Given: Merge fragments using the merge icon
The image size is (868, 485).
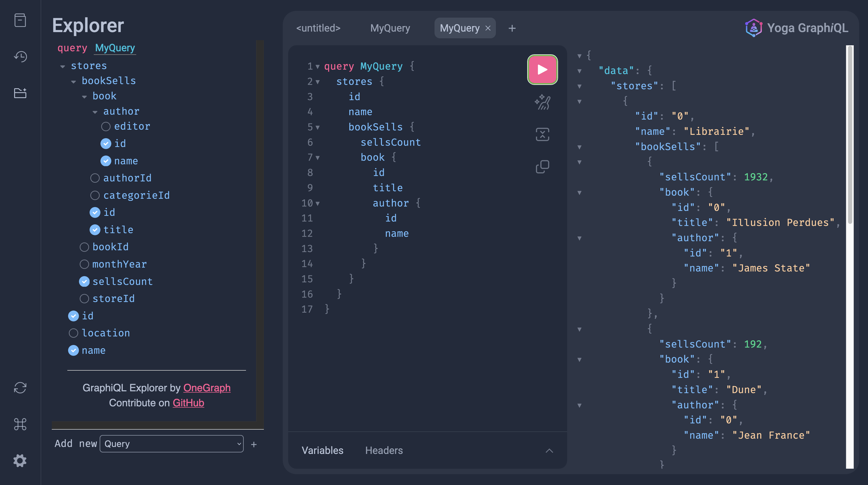Looking at the screenshot, I should pyautogui.click(x=542, y=134).
